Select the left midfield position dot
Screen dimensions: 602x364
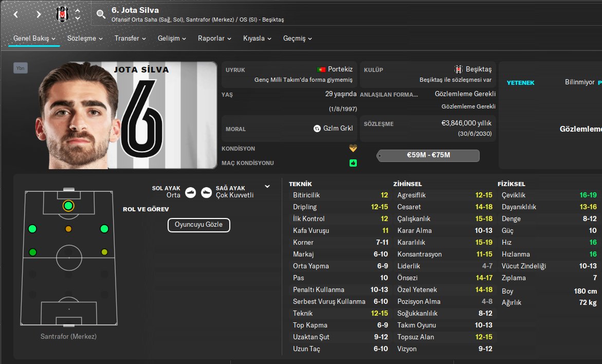pos(32,252)
